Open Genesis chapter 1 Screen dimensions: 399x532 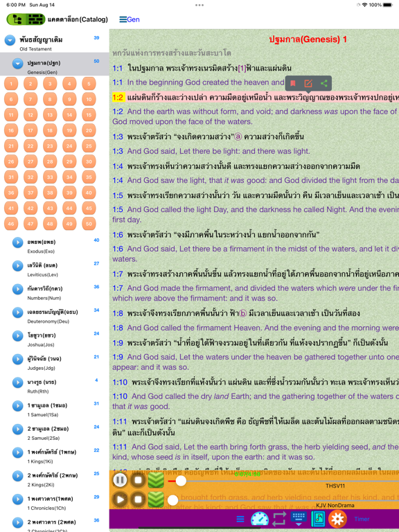(11, 83)
